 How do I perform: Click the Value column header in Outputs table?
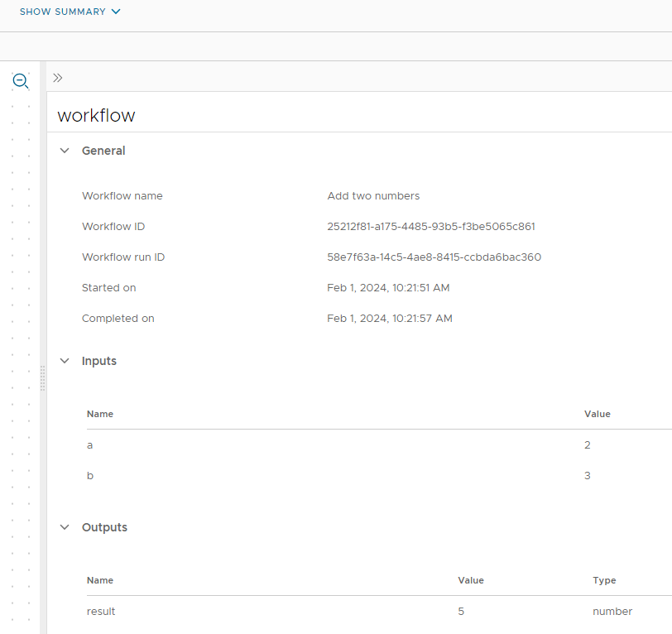(471, 580)
